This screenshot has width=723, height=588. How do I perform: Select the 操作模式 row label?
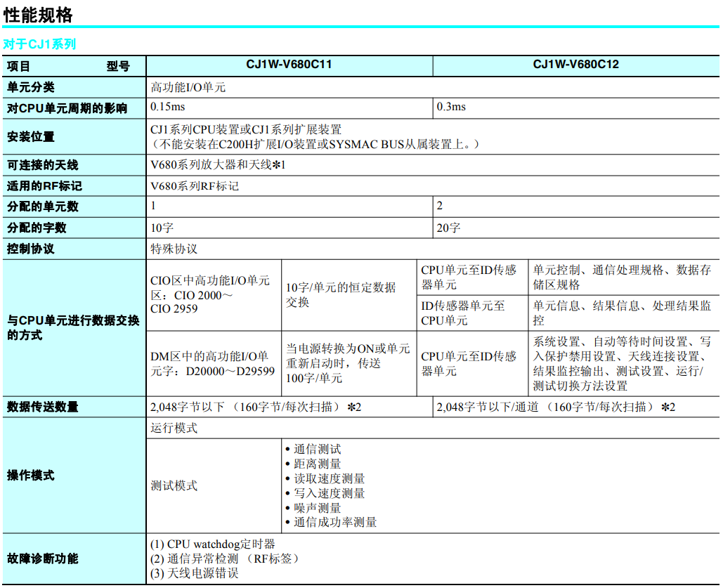tap(30, 475)
